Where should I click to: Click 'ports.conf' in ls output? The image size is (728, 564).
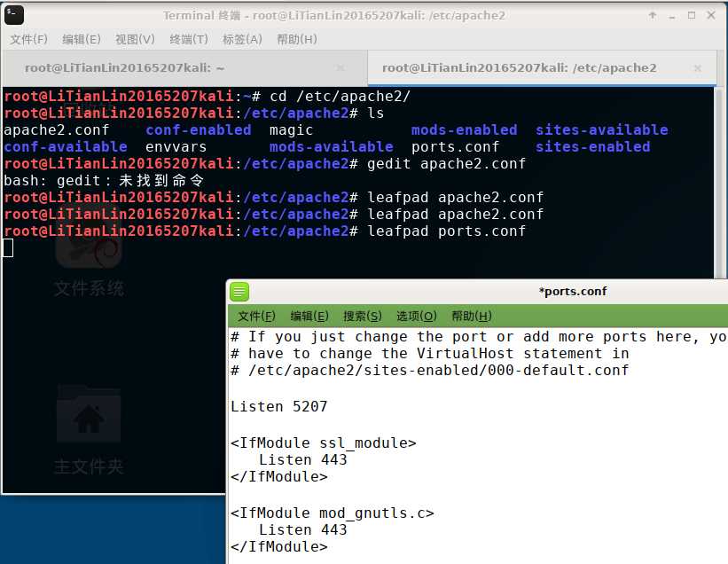(x=456, y=146)
